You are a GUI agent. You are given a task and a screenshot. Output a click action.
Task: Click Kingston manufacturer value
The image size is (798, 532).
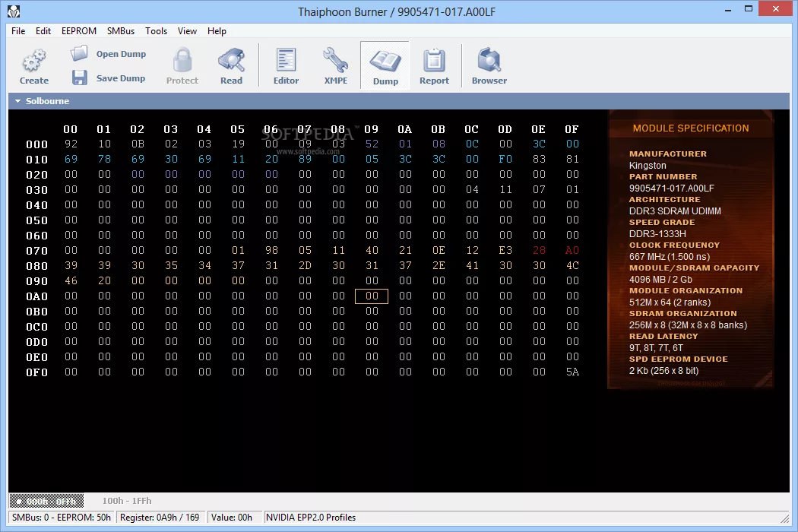tap(648, 166)
